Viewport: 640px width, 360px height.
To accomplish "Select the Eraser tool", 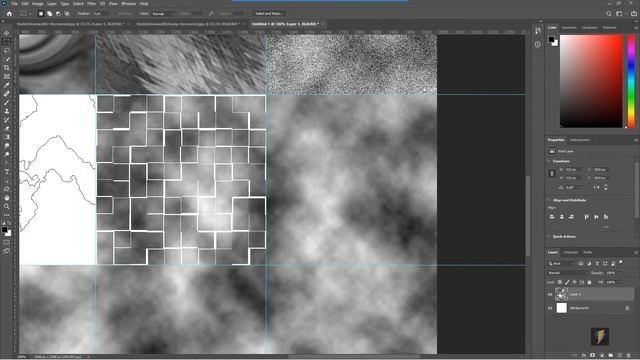I will 7,128.
